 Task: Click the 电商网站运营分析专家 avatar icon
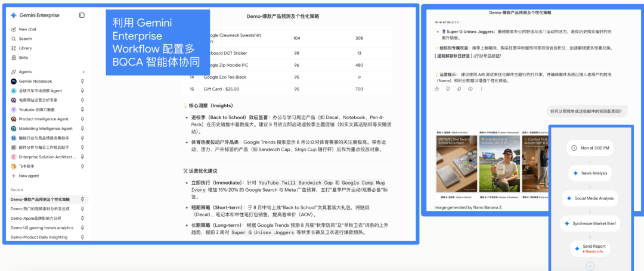pyautogui.click(x=14, y=100)
